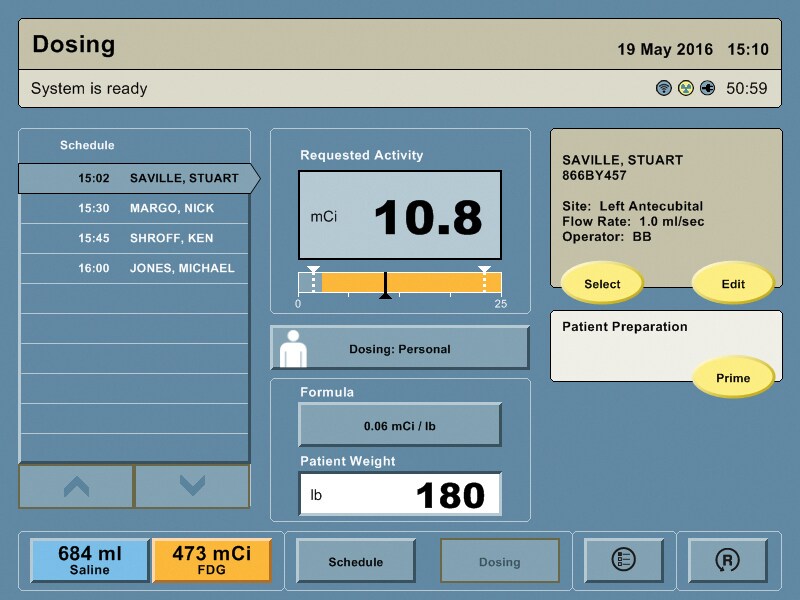Click the Requested Activity label
The image size is (800, 600).
coord(362,156)
